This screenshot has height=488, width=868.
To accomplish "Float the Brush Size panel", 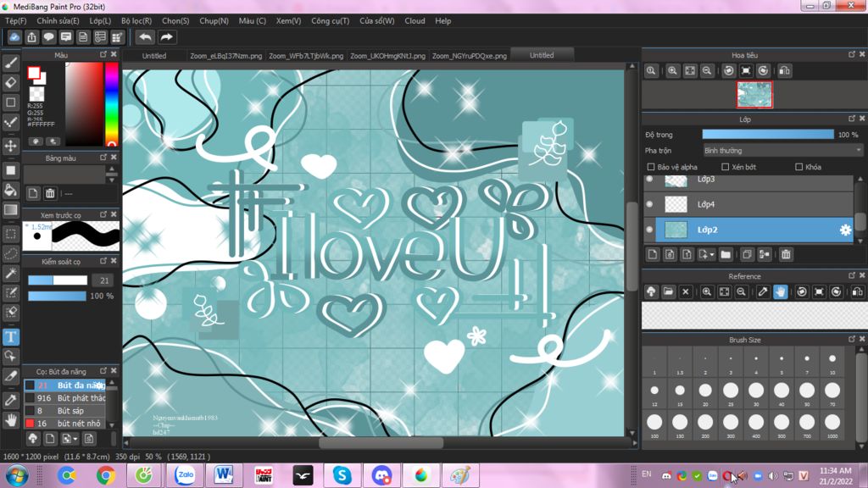I will coord(852,339).
